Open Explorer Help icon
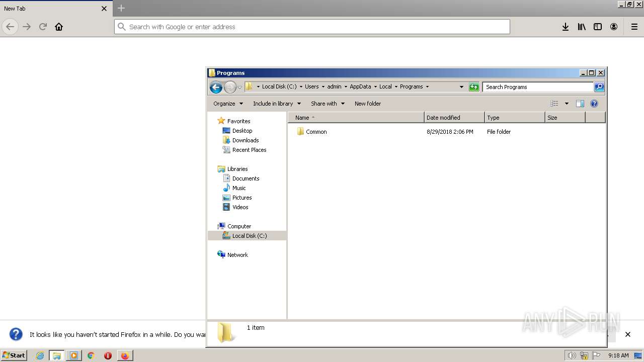This screenshot has width=644, height=362. click(594, 104)
